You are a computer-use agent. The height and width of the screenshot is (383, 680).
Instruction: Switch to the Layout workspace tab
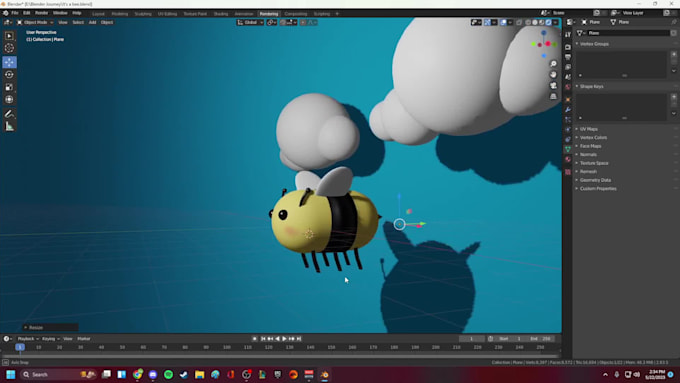98,14
